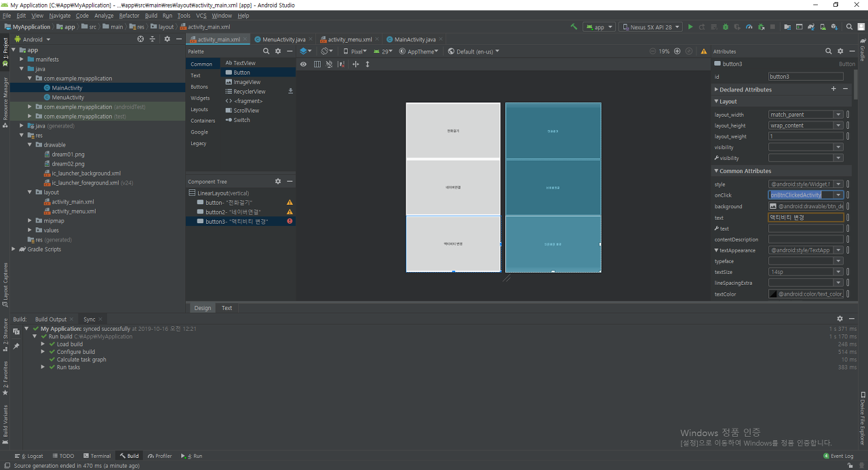Screen dimensions: 868x470
Task: Click the Add declared attribute plus icon
Action: pos(833,89)
